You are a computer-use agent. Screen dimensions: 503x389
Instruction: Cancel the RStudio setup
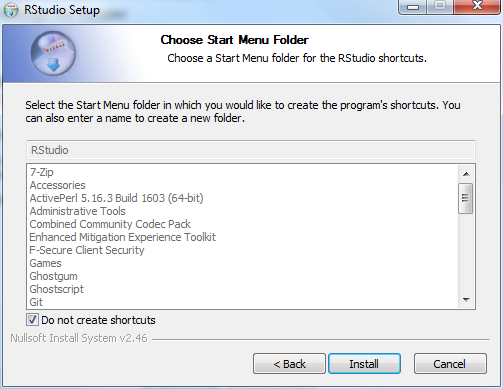pyautogui.click(x=450, y=364)
